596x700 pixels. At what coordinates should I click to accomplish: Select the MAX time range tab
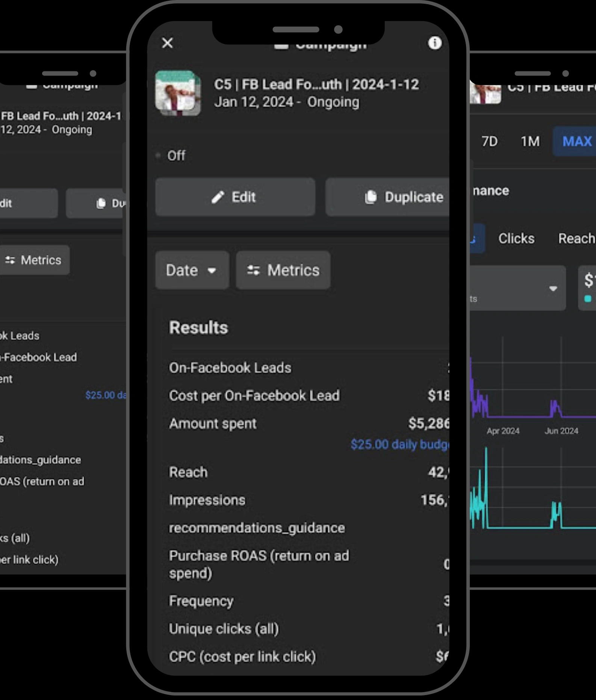pyautogui.click(x=576, y=141)
